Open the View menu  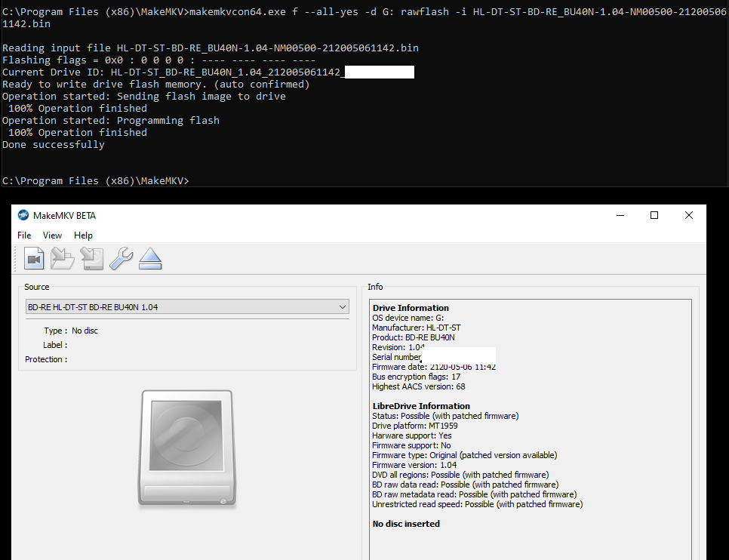52,235
